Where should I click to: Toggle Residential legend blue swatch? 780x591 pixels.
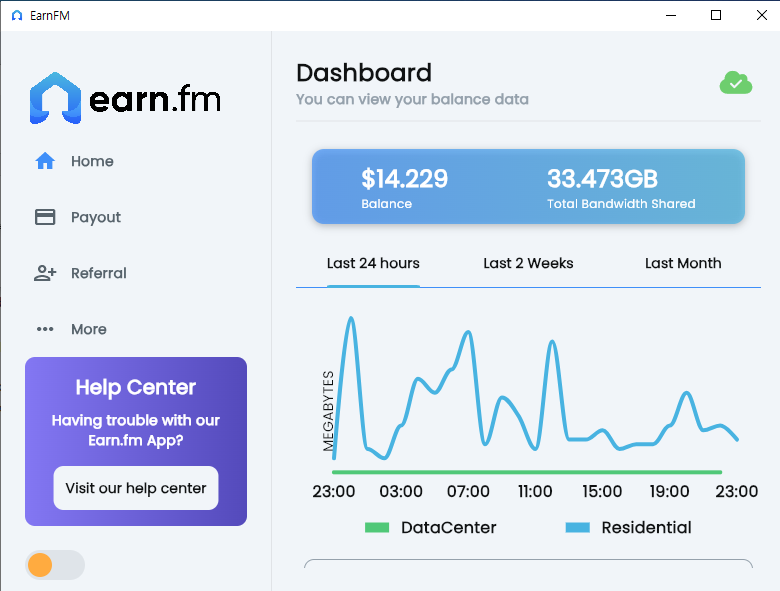point(578,527)
